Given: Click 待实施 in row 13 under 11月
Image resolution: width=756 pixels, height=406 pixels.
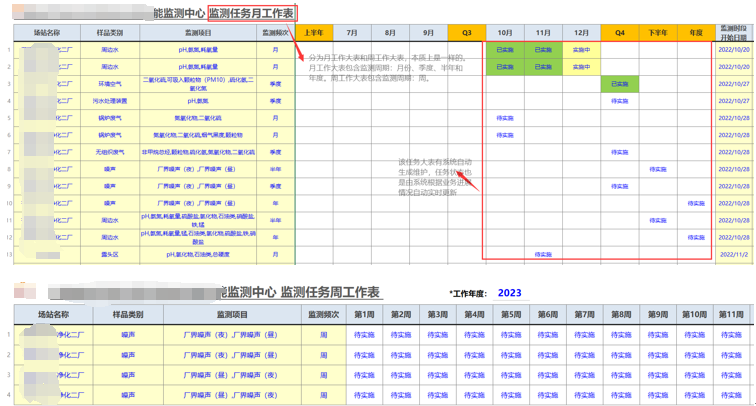Looking at the screenshot, I should point(543,255).
